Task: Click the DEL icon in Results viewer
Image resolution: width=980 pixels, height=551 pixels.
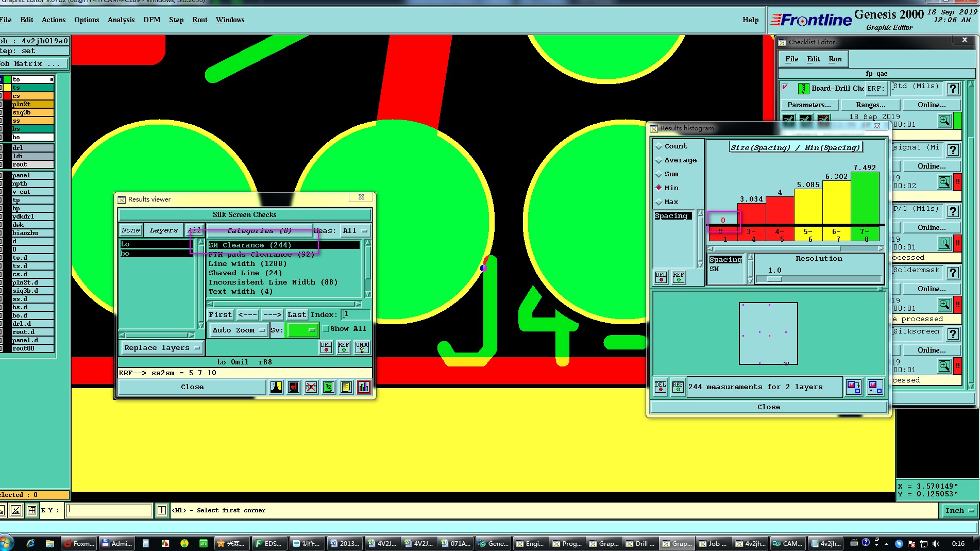Action: 326,347
